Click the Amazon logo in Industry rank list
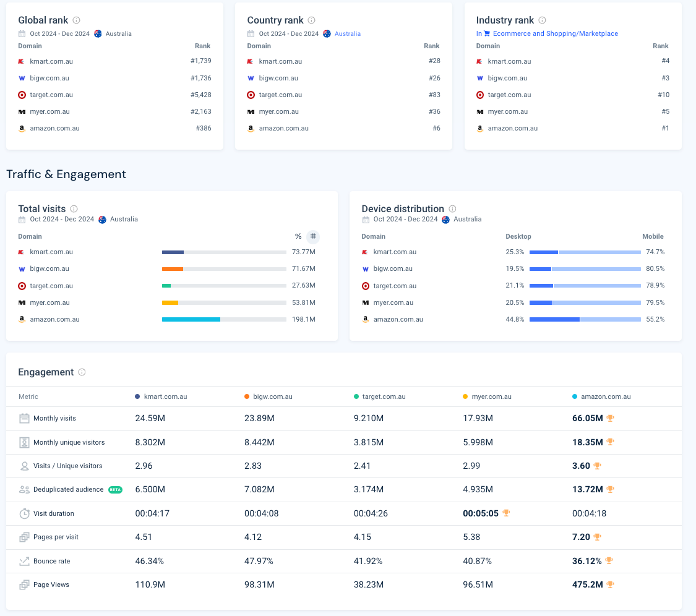696x616 pixels. 480,128
